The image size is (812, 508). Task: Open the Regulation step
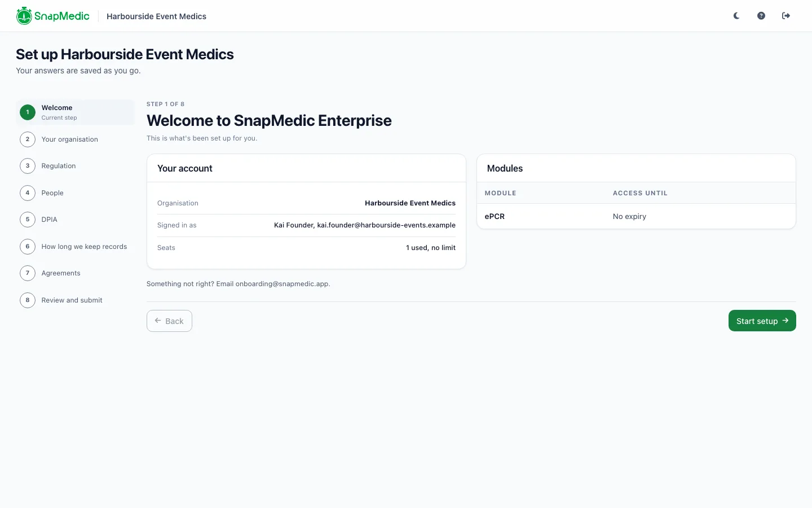pos(76,166)
